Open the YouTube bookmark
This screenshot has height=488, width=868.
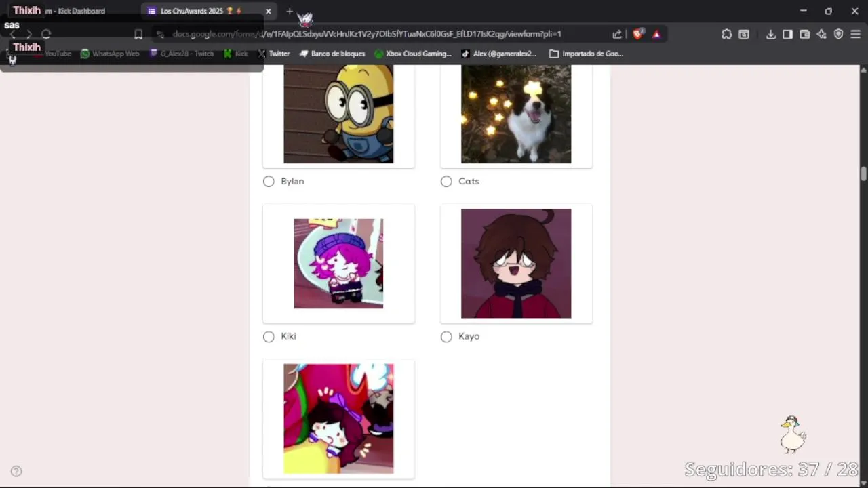pyautogui.click(x=52, y=54)
